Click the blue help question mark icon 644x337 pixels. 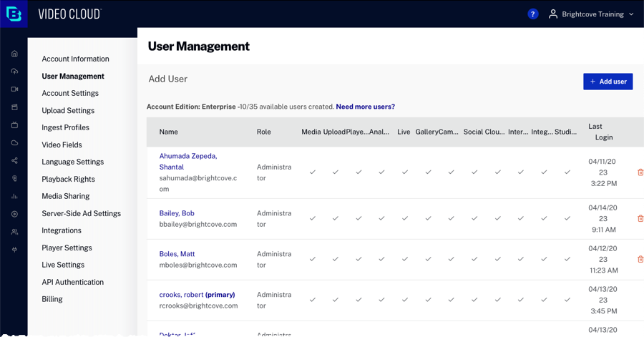click(532, 14)
